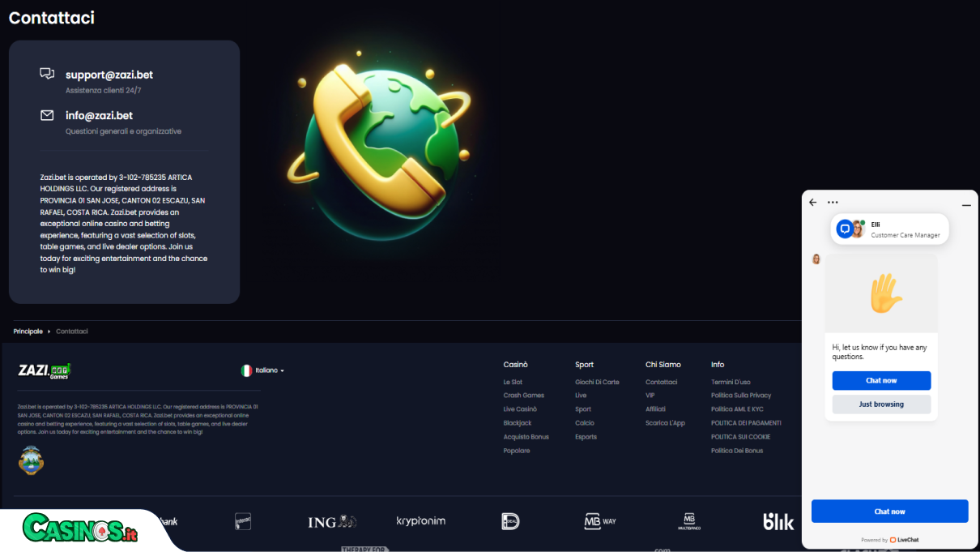Image resolution: width=980 pixels, height=552 pixels.
Task: Open the POLITICA DEI PAGAMENTI link
Action: 746,423
